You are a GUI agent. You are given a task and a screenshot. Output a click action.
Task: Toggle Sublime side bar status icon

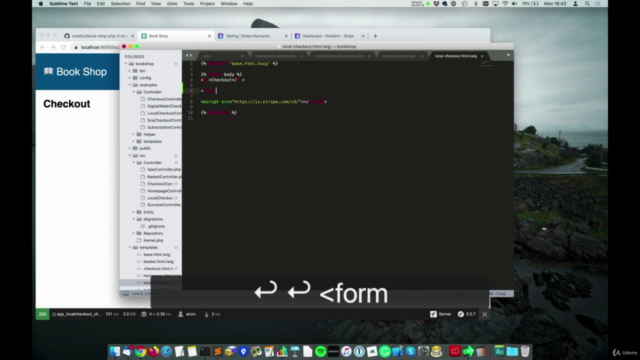126,293
